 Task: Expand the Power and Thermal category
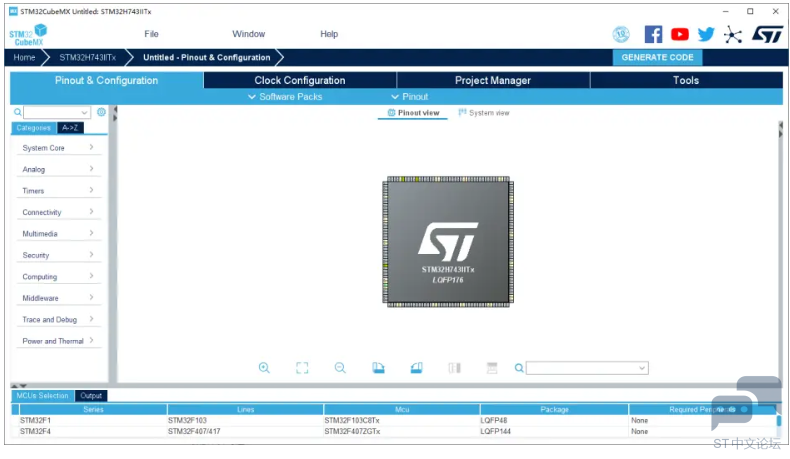58,341
